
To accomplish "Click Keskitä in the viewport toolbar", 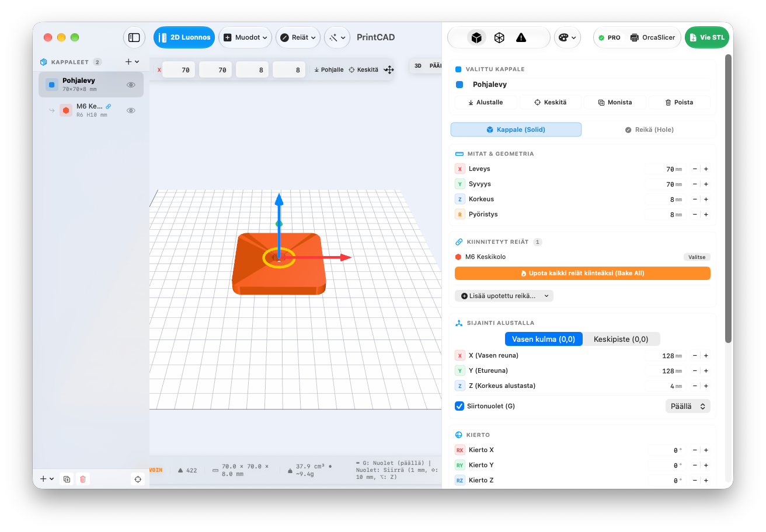I will [363, 69].
